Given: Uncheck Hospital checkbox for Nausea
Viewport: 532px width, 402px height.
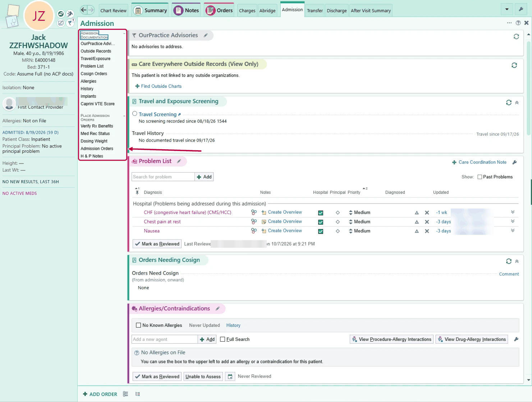Looking at the screenshot, I should (x=321, y=232).
